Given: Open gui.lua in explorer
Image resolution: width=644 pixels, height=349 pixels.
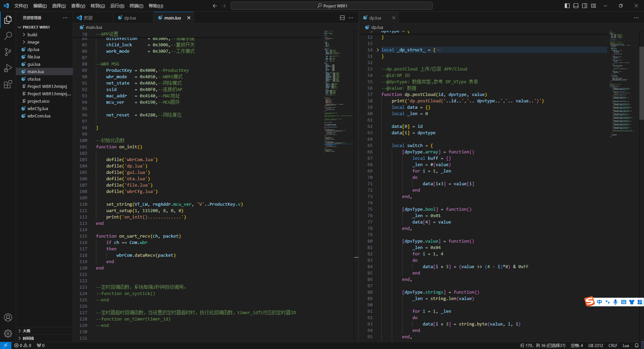Looking at the screenshot, I should [x=45, y=64].
